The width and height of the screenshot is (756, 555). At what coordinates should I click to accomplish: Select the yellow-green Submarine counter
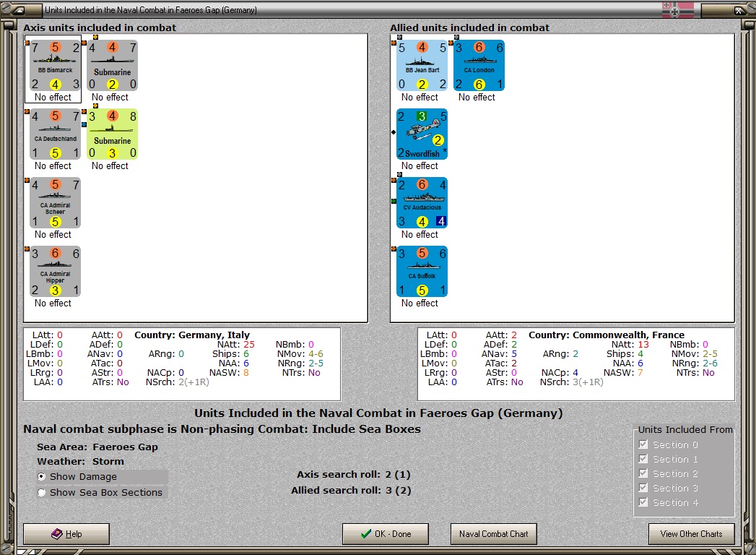112,134
